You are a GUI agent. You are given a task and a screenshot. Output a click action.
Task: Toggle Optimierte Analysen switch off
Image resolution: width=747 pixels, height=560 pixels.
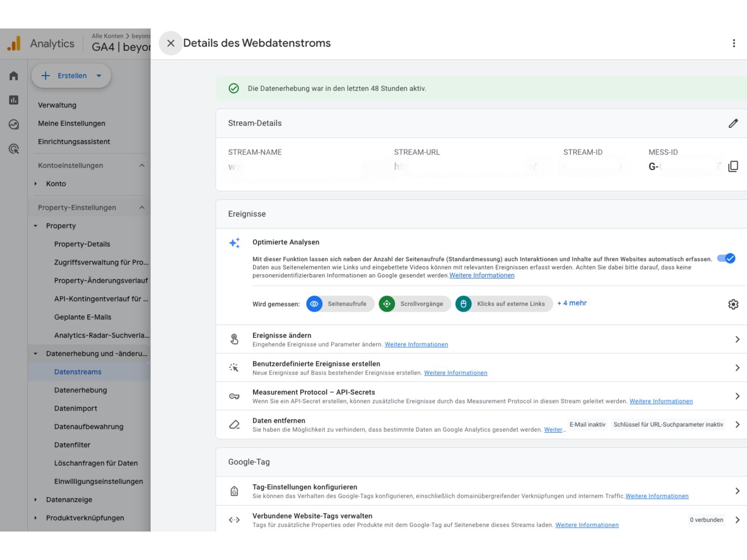(726, 259)
